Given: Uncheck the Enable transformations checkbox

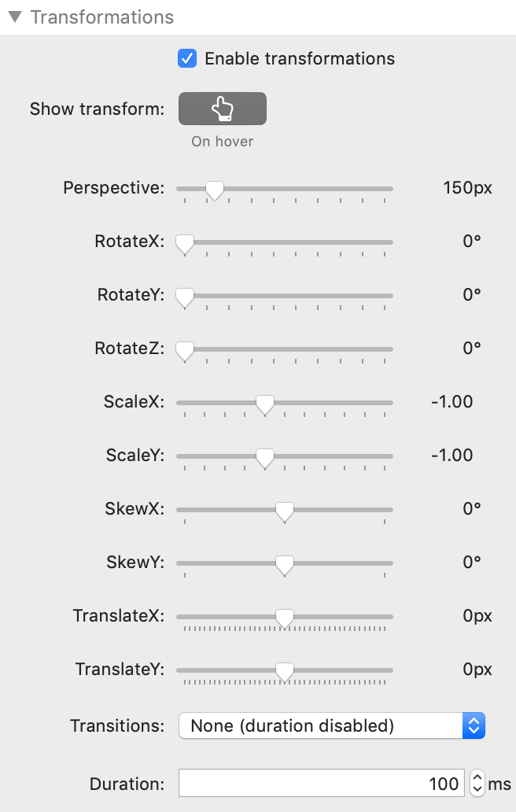Looking at the screenshot, I should pos(187,58).
